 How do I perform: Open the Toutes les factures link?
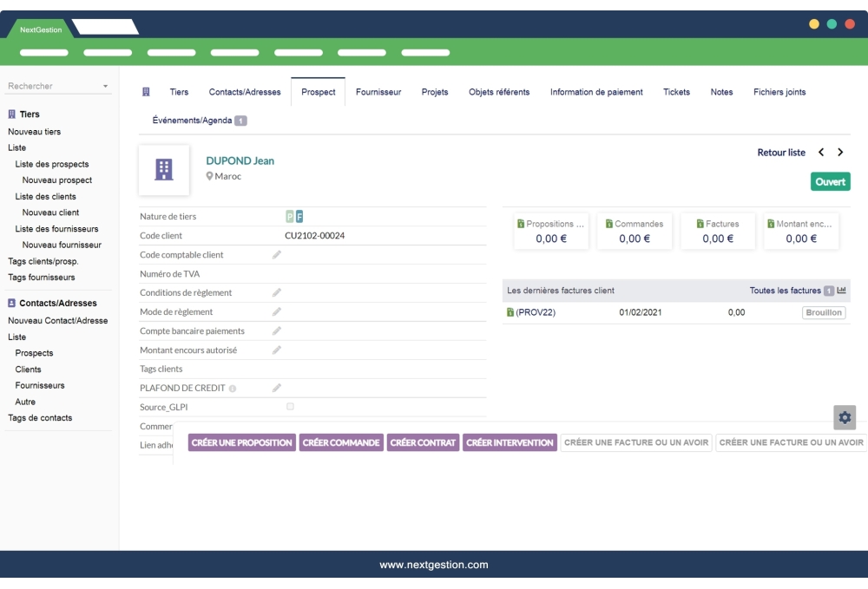click(x=785, y=291)
